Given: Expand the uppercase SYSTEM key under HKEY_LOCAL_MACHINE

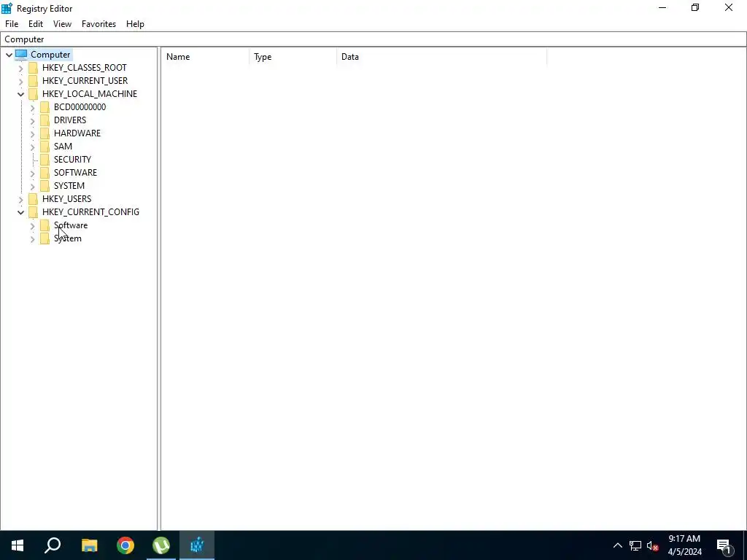Looking at the screenshot, I should [x=32, y=186].
